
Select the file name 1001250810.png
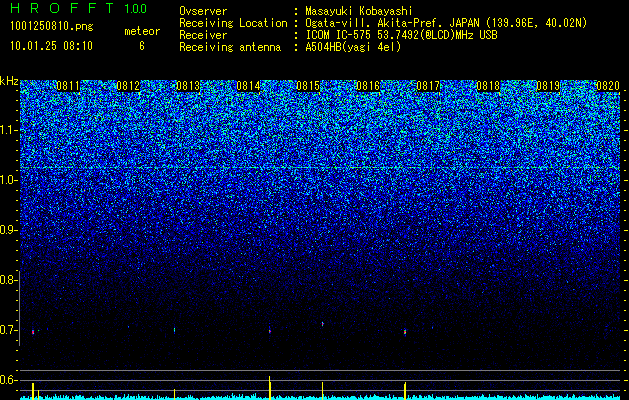pyautogui.click(x=52, y=27)
